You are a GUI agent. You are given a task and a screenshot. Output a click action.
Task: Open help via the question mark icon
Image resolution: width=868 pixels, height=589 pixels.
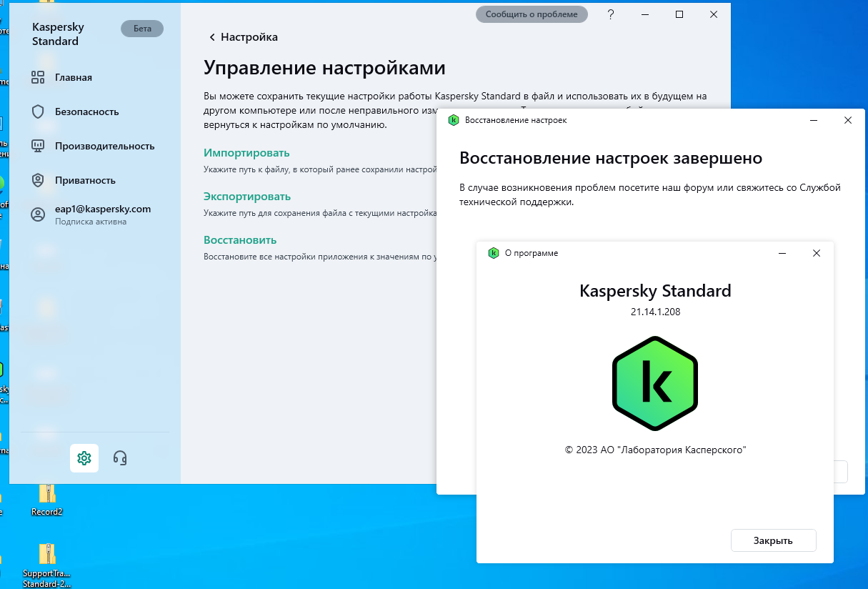611,14
